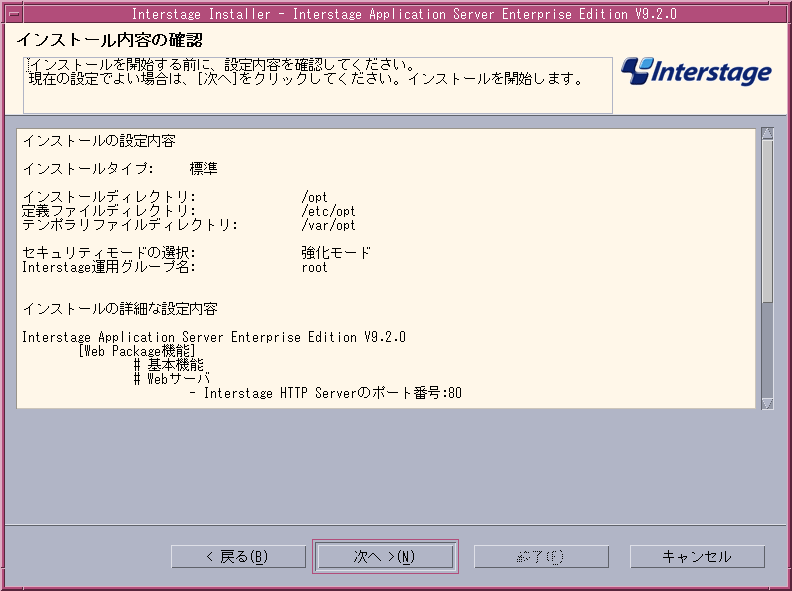792x591 pixels.
Task: Click the Interstage Installer window title bar
Action: (x=404, y=14)
